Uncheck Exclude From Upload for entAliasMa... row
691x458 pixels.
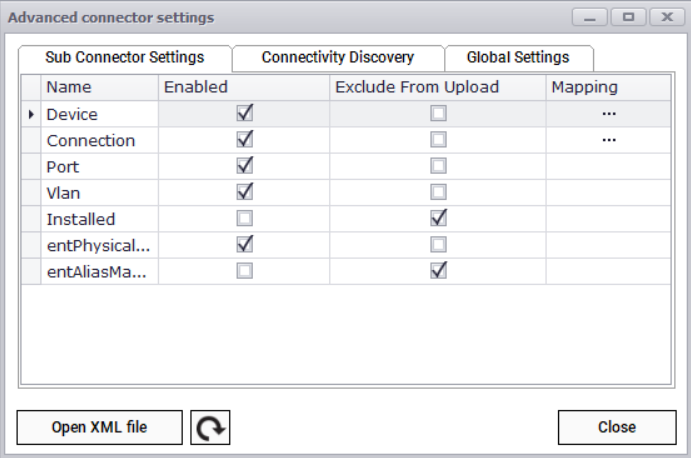tap(438, 270)
